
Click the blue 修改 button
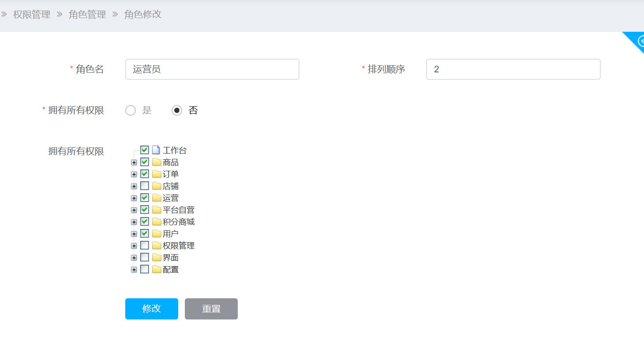click(152, 309)
